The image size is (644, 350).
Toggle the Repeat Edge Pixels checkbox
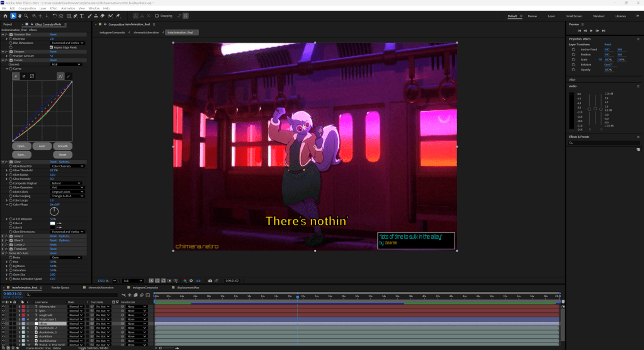[51, 47]
